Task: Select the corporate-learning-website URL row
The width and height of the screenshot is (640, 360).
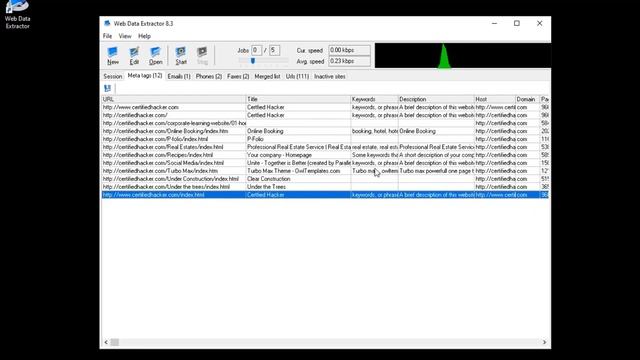Action: point(325,123)
